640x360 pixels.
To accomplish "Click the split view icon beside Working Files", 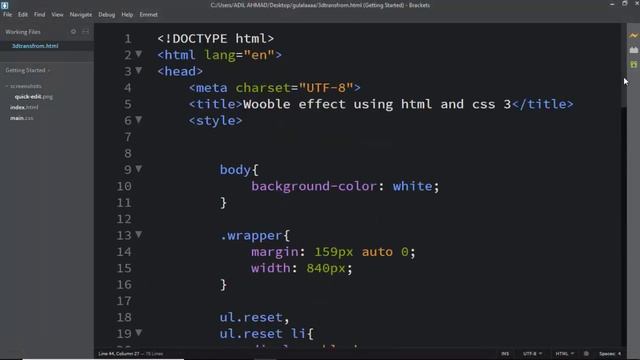I will (85, 31).
